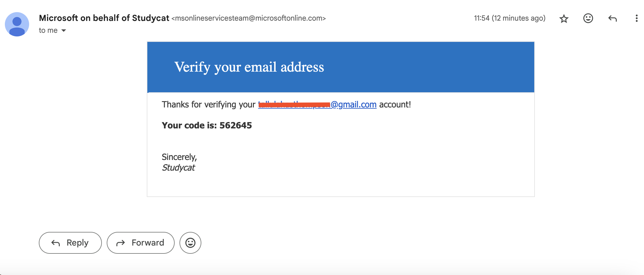Click the redacted email address in the body
644x275 pixels.
(294, 105)
